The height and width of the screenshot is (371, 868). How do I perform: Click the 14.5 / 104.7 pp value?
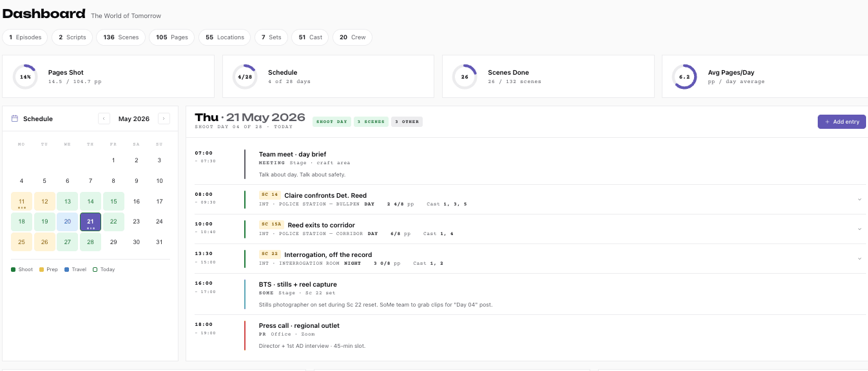point(75,82)
